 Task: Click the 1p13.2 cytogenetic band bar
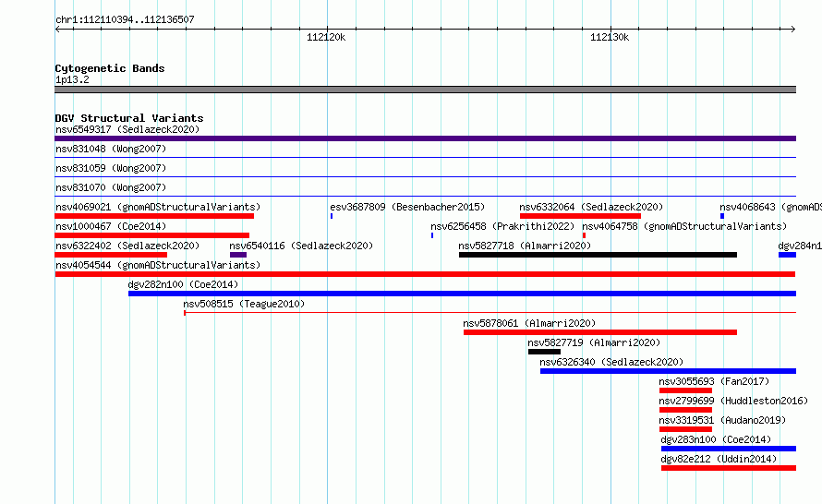[425, 90]
